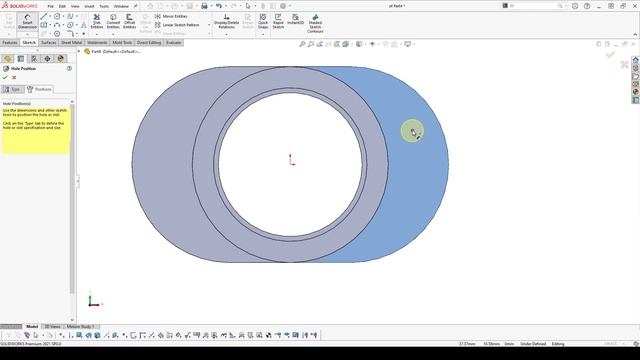Expand the Display/Delete Relations dropdown
This screenshot has height=360, width=640.
[227, 34]
